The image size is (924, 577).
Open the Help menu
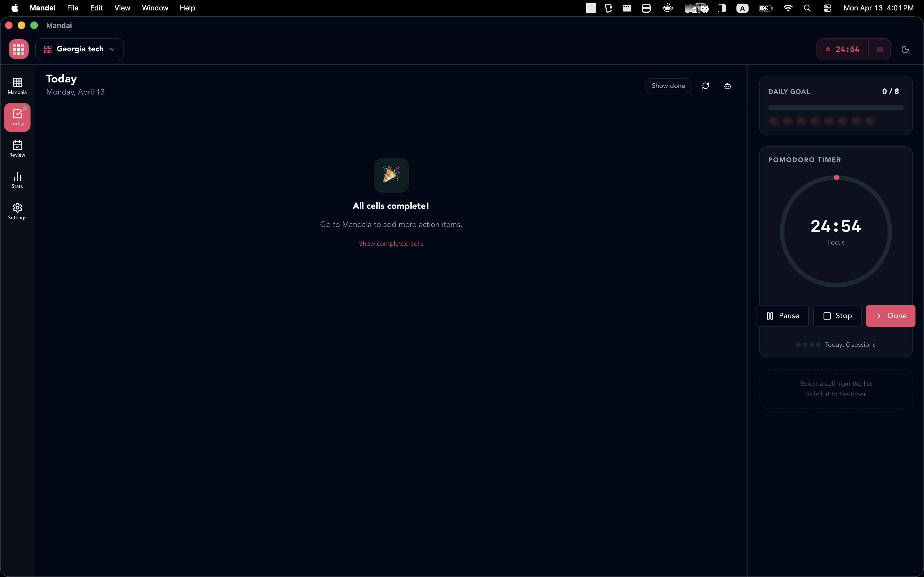coord(188,8)
